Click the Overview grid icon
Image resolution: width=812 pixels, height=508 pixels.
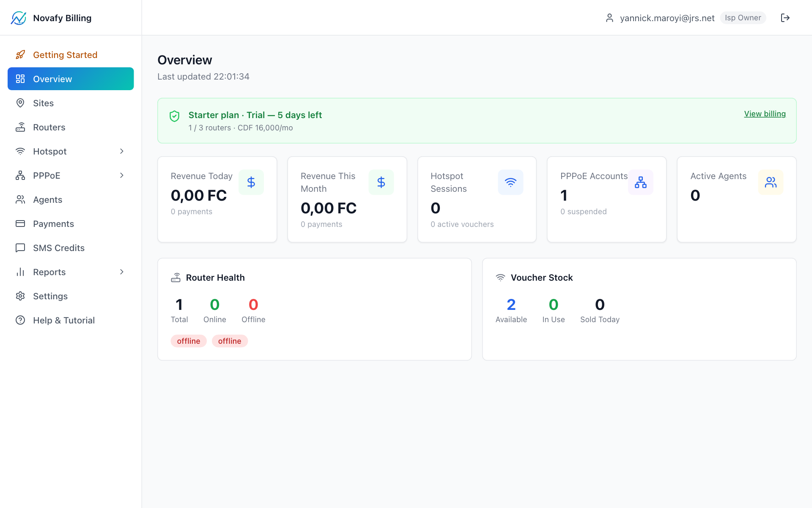click(20, 79)
